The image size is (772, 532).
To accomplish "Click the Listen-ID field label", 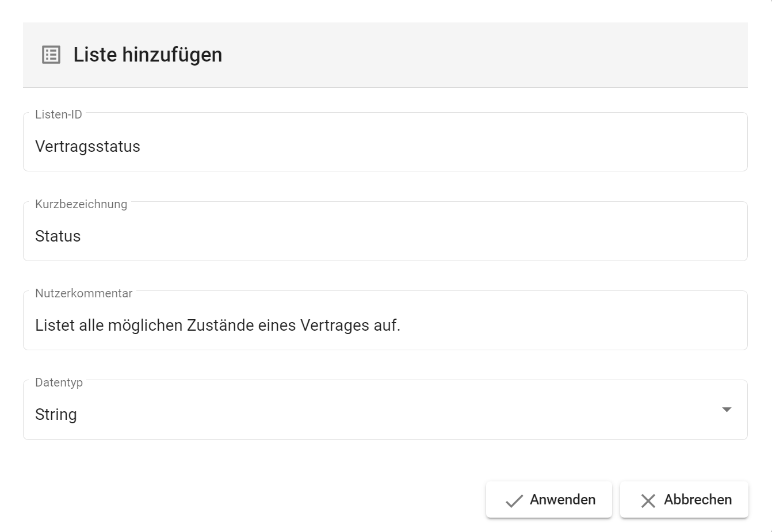I will pos(59,114).
